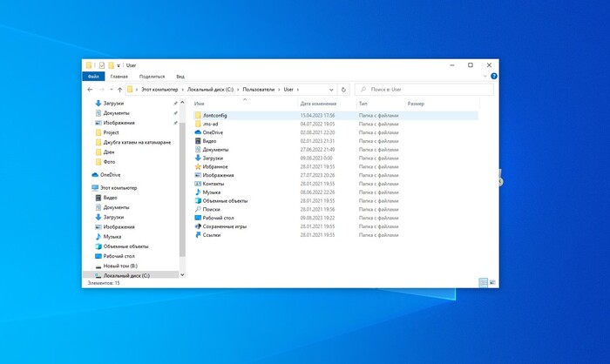Open the Файл menu
The width and height of the screenshot is (610, 364).
click(x=92, y=76)
